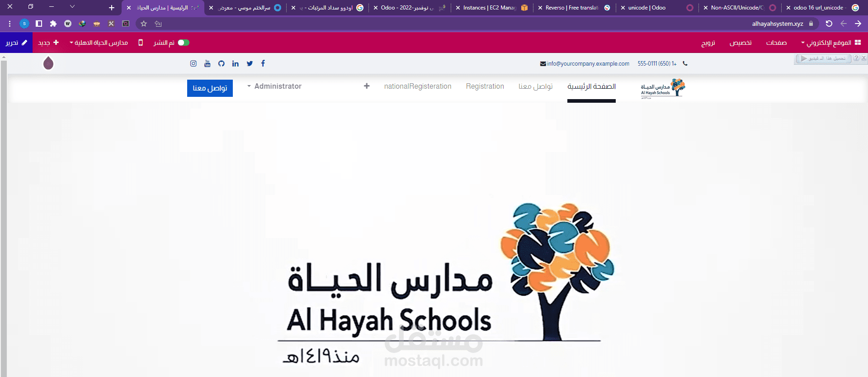
Task: Open the nationalRegisteration menu item
Action: (418, 86)
